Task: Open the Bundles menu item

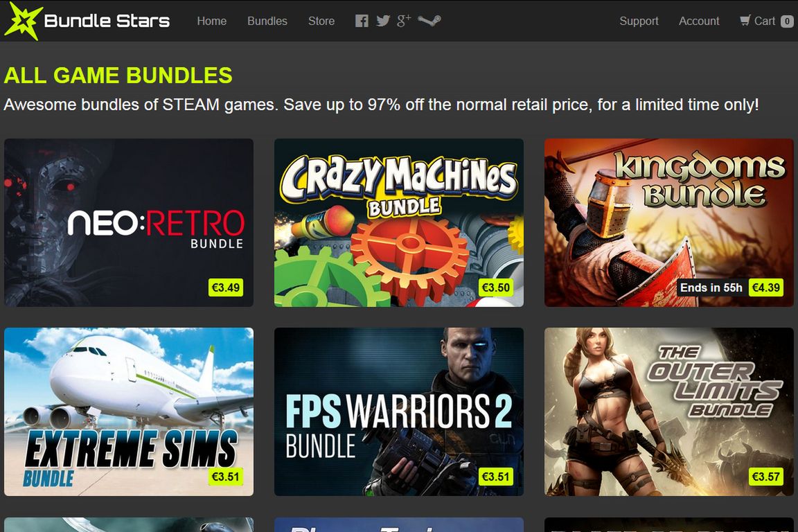Action: (267, 21)
